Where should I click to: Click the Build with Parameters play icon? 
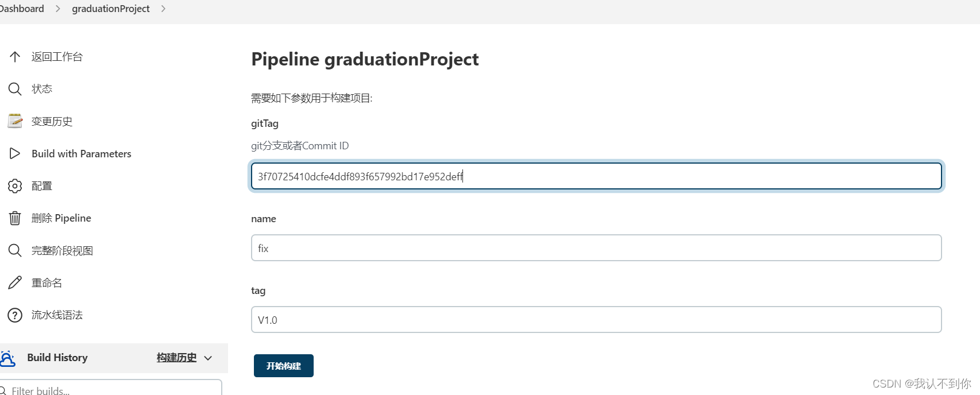[x=15, y=153]
